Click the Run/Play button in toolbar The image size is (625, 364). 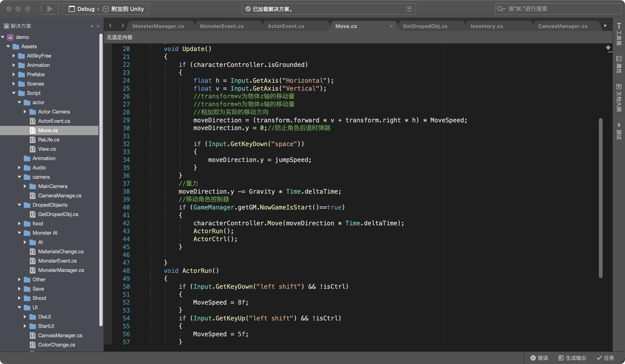click(50, 9)
